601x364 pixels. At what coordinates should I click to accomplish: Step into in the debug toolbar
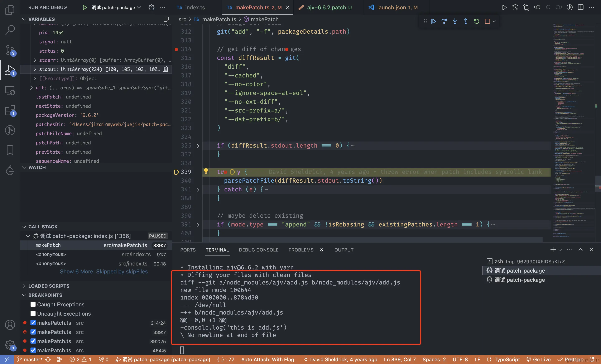pos(455,21)
